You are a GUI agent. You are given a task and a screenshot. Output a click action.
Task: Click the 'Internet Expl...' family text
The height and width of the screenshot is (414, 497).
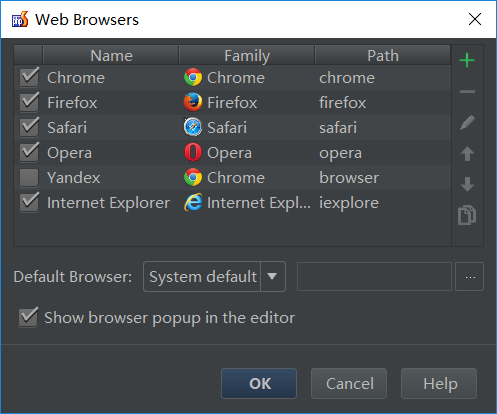pyautogui.click(x=259, y=203)
